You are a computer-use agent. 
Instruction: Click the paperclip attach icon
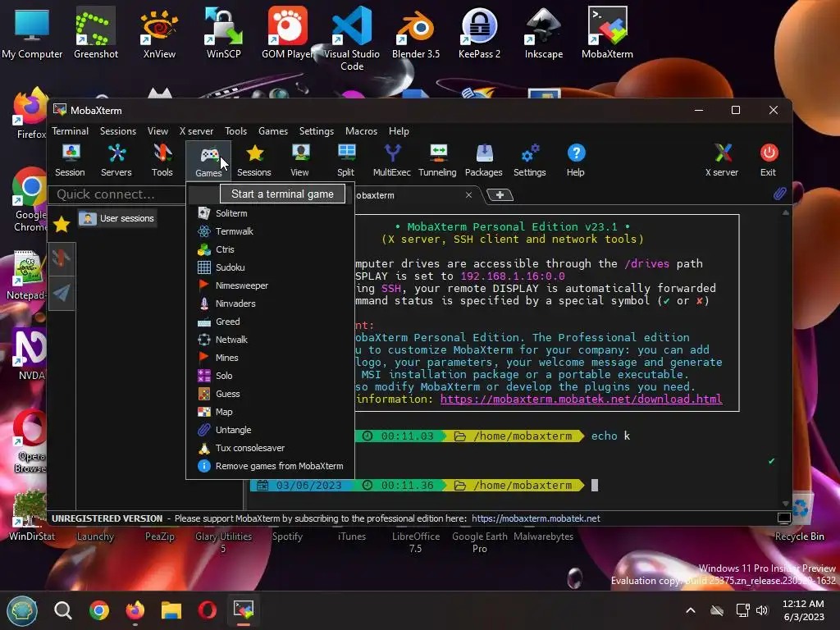click(x=779, y=194)
